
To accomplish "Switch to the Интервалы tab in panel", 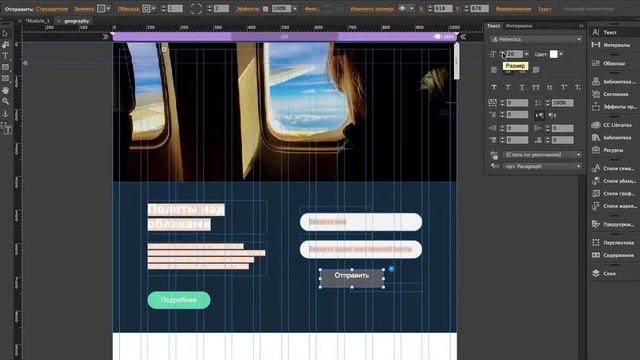I will pyautogui.click(x=519, y=26).
